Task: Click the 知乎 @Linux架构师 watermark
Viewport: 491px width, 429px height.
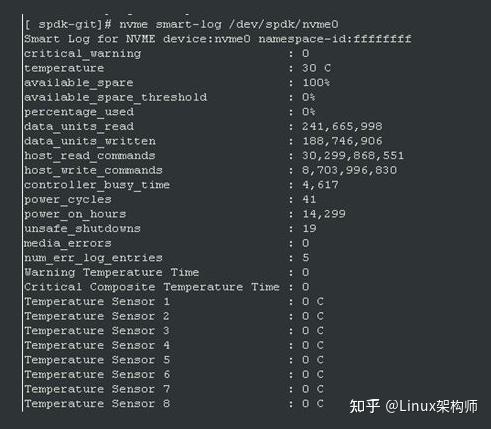Action: pos(413,406)
